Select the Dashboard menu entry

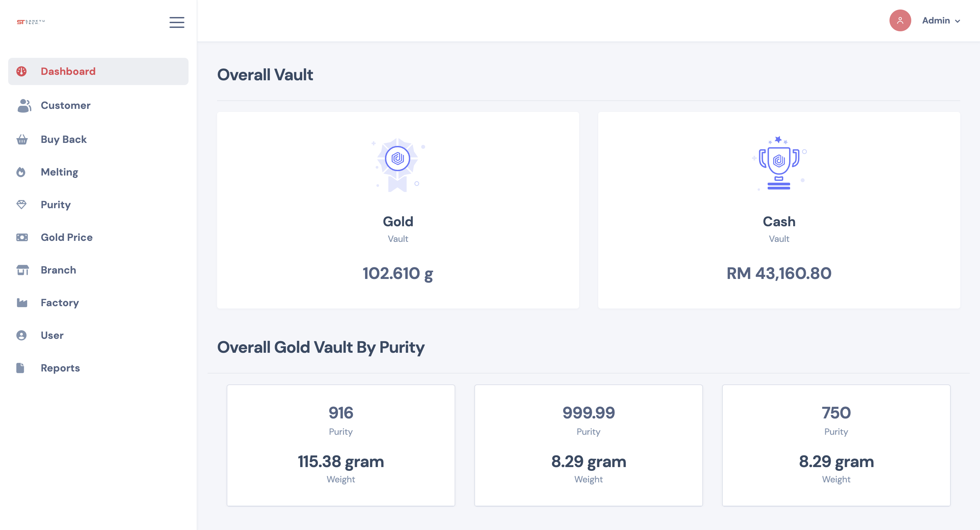click(x=68, y=71)
